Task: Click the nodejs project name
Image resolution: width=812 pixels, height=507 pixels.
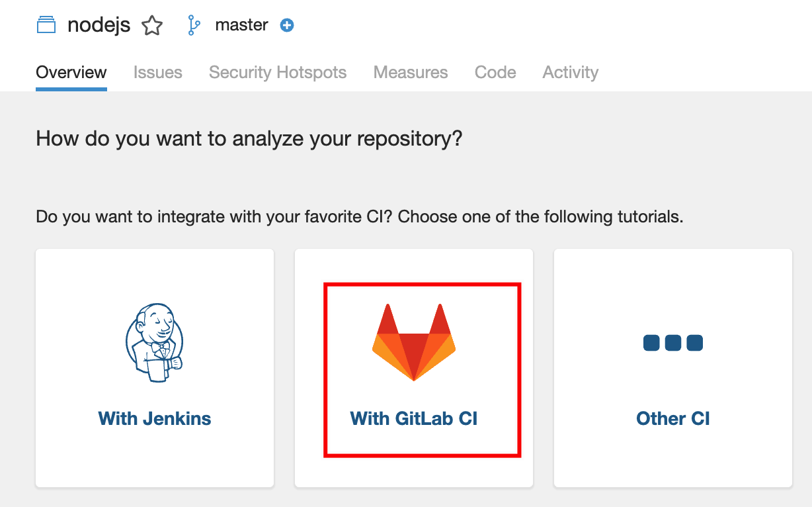Action: (x=99, y=26)
